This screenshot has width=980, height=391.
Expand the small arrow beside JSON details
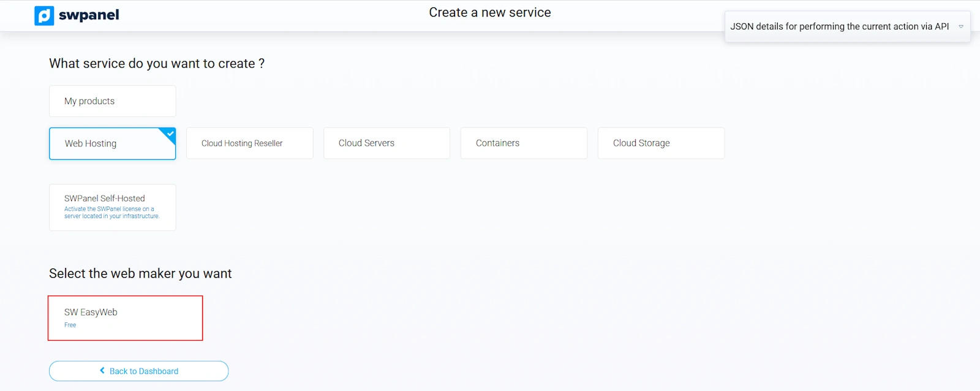point(960,26)
